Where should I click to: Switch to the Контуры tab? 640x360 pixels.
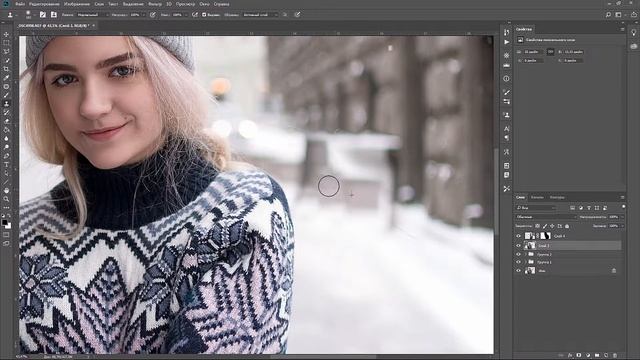[x=557, y=197]
